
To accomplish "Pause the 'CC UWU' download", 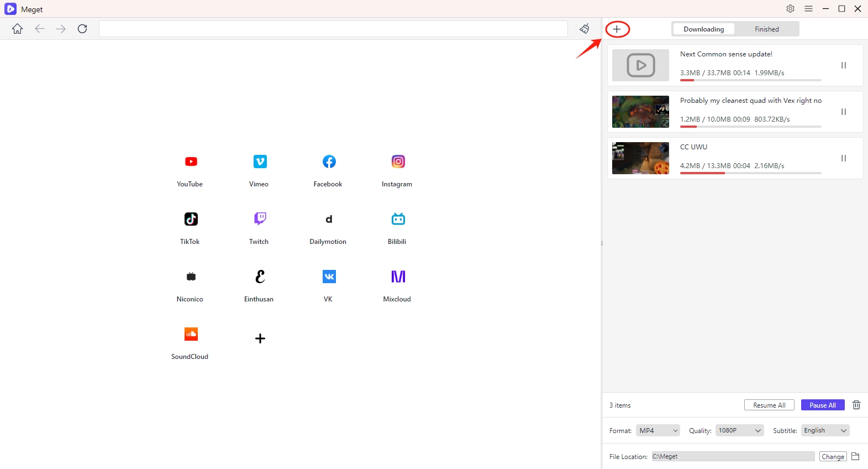I will point(844,158).
